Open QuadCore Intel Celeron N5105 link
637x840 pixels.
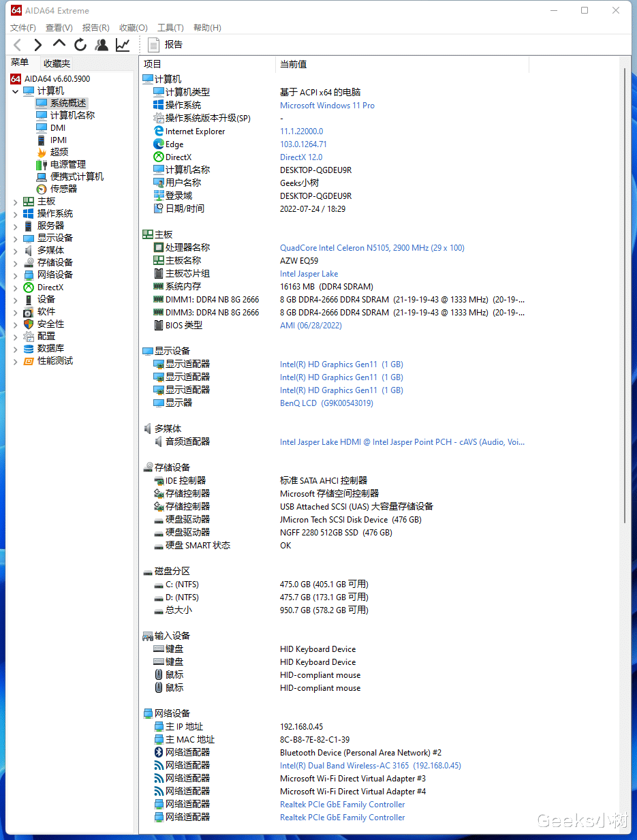coord(372,248)
